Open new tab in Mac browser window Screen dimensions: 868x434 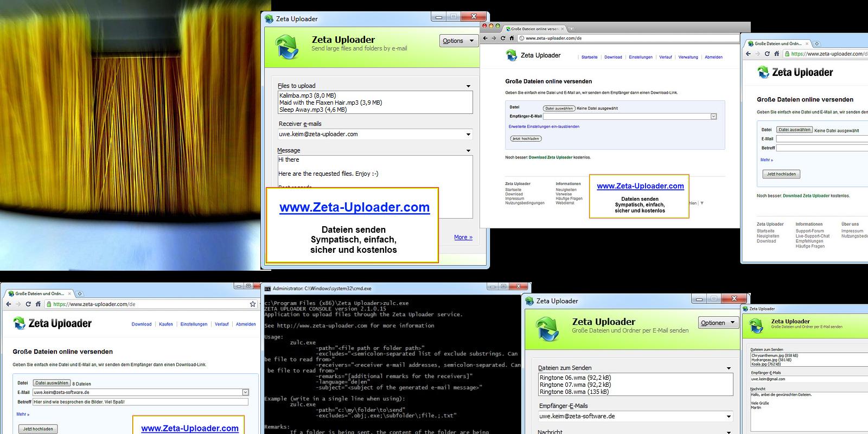pyautogui.click(x=571, y=29)
